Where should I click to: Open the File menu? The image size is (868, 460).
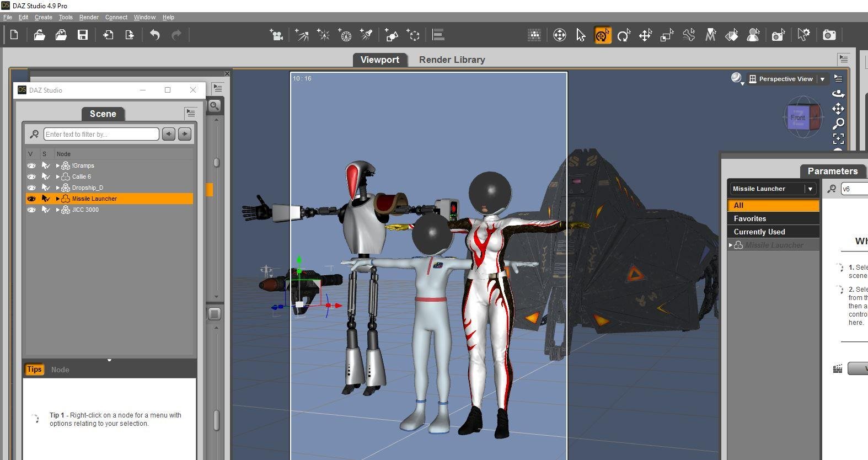[8, 17]
